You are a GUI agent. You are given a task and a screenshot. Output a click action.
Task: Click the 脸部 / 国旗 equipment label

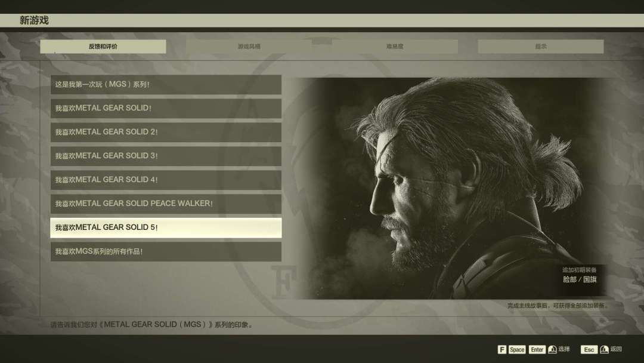[580, 279]
